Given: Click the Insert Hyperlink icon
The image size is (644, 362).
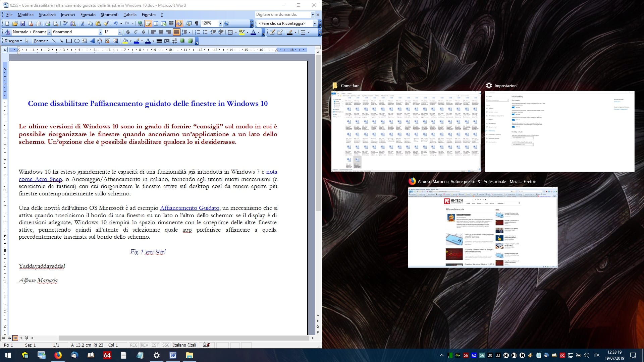Looking at the screenshot, I should tap(140, 23).
